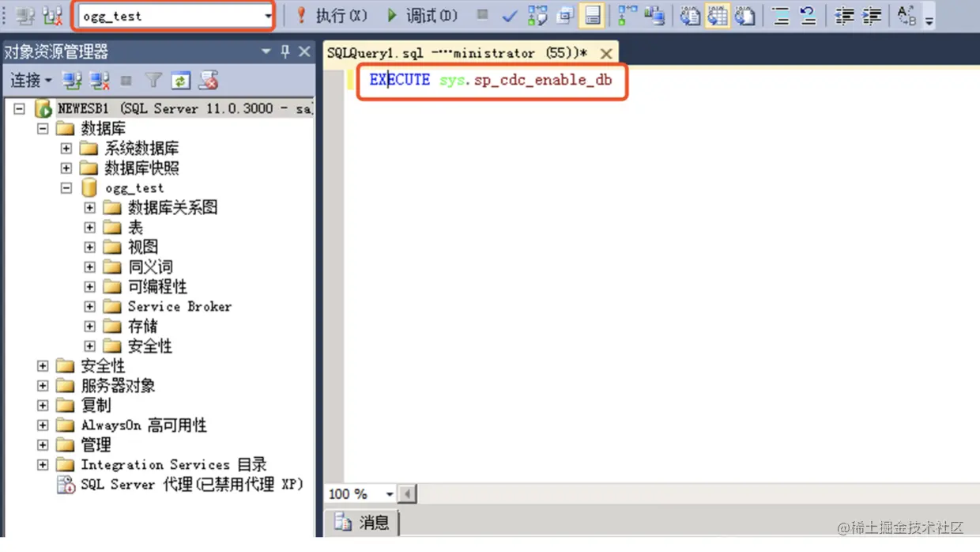This screenshot has height=552, width=980.
Task: Select SQL Server 代理 (已禁用代理 XP) node
Action: pyautogui.click(x=192, y=485)
